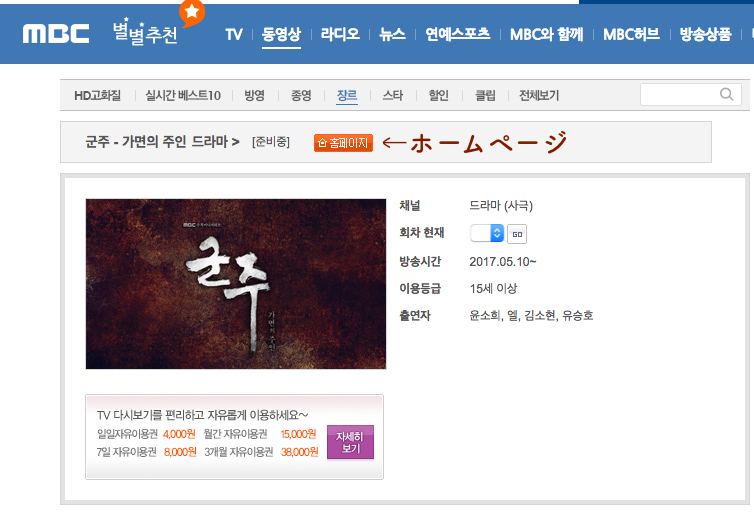Select the 장르 tab
Screen dimensions: 754x516
pyautogui.click(x=347, y=95)
